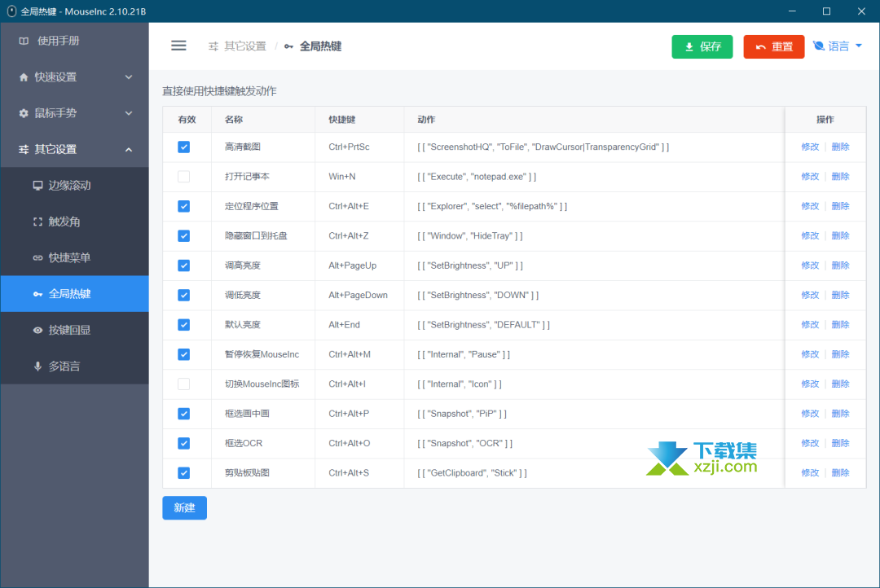
Task: Expand the 快速设置 chevron
Action: point(129,77)
